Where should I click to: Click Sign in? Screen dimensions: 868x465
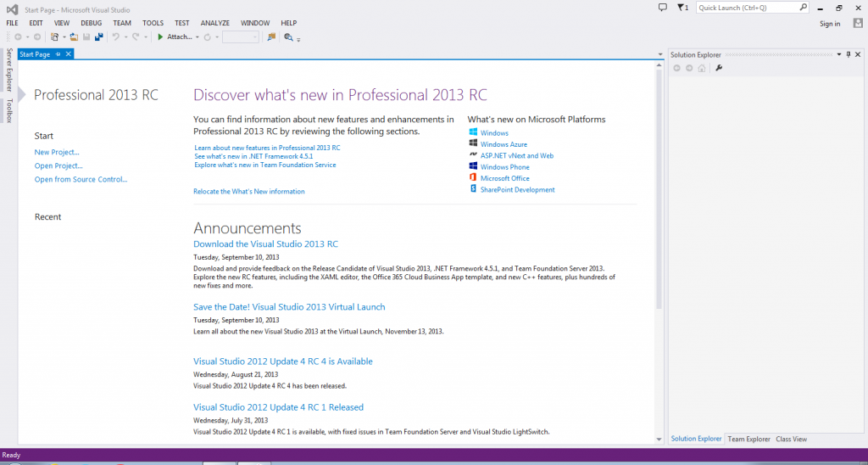click(830, 23)
